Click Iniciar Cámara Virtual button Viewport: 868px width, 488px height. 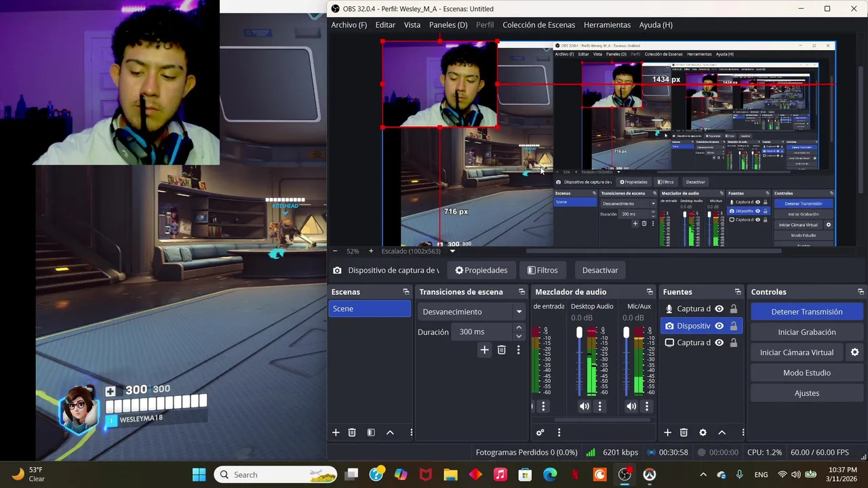tap(797, 352)
